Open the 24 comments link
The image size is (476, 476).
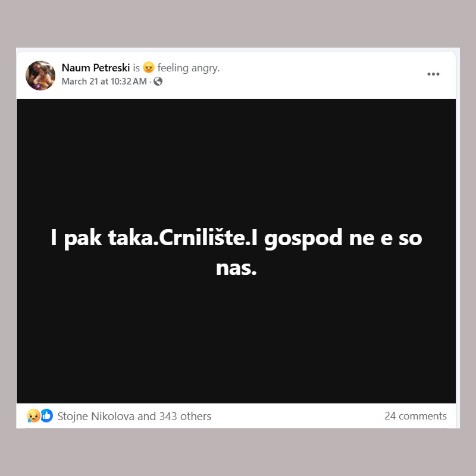[x=415, y=416]
